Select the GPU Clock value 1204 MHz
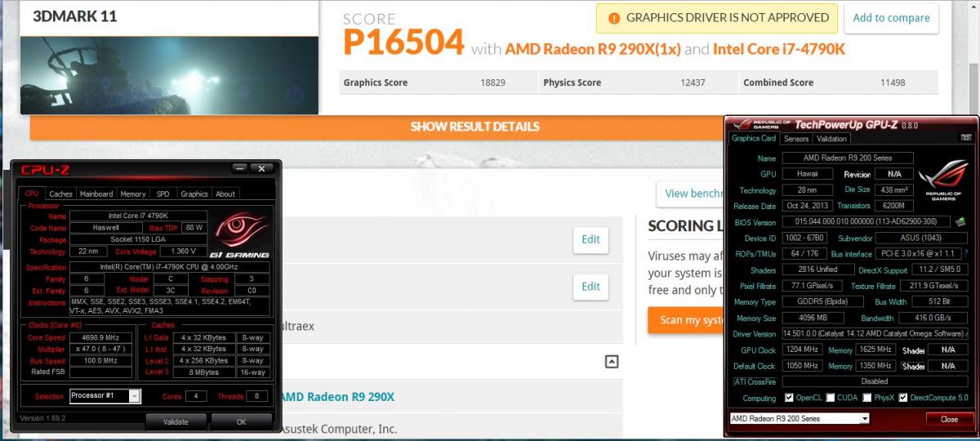 tap(802, 350)
